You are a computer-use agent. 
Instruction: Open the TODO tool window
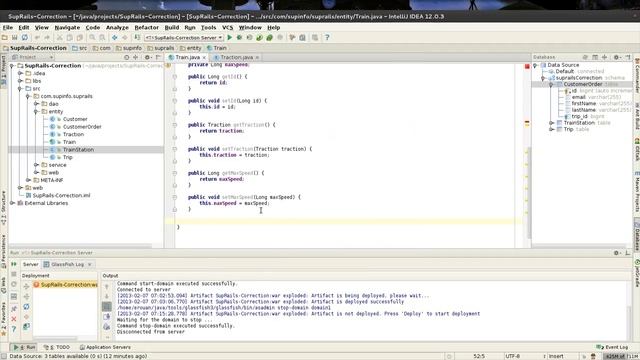(x=58, y=347)
